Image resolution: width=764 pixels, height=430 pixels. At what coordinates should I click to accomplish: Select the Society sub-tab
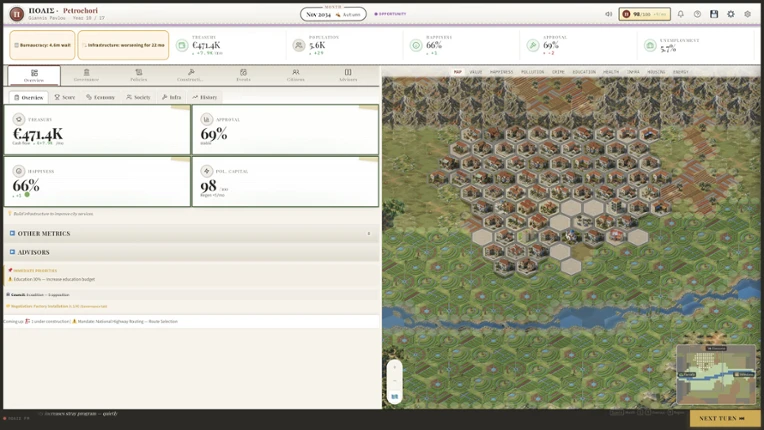(138, 97)
